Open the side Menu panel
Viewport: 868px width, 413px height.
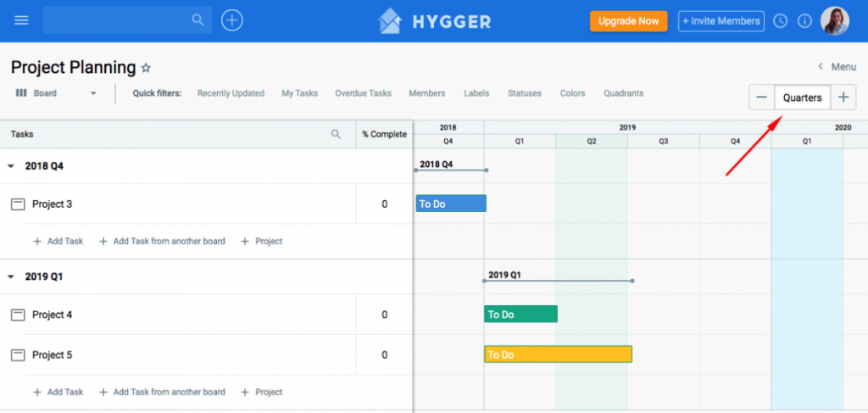[x=837, y=67]
